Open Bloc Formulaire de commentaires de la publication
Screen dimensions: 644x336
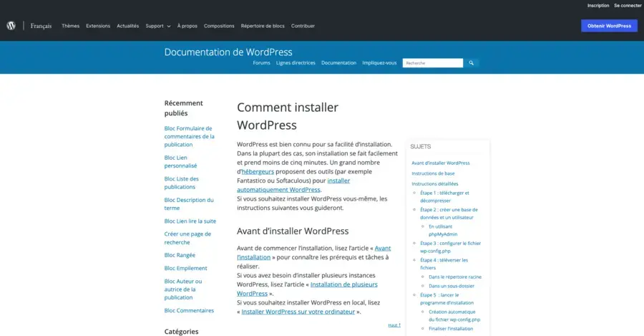190,136
